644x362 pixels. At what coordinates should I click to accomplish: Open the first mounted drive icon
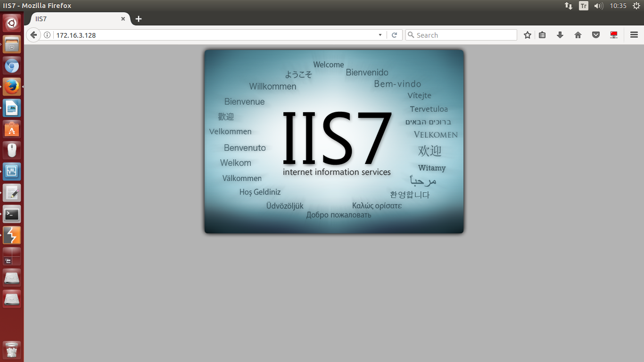(12, 278)
